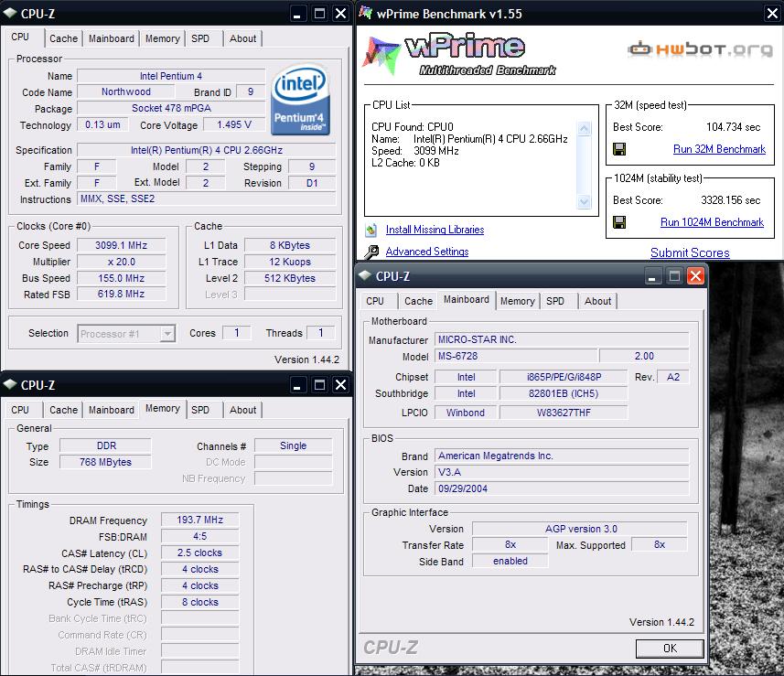Click the BIOS Date 09/29/2004 field
The image size is (784, 676).
pyautogui.click(x=562, y=488)
